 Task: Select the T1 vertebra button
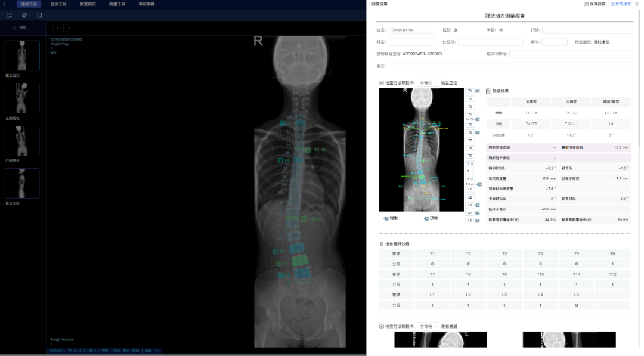[470, 91]
